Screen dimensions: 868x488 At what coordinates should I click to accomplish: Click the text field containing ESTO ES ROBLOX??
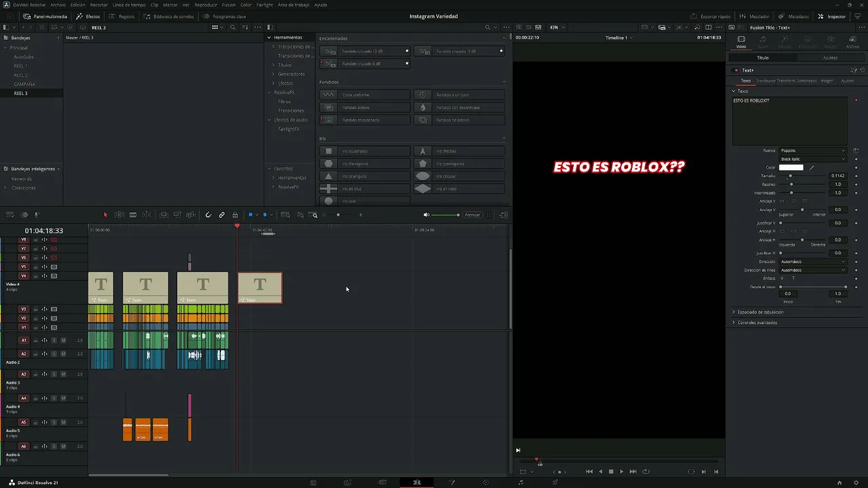pyautogui.click(x=789, y=121)
